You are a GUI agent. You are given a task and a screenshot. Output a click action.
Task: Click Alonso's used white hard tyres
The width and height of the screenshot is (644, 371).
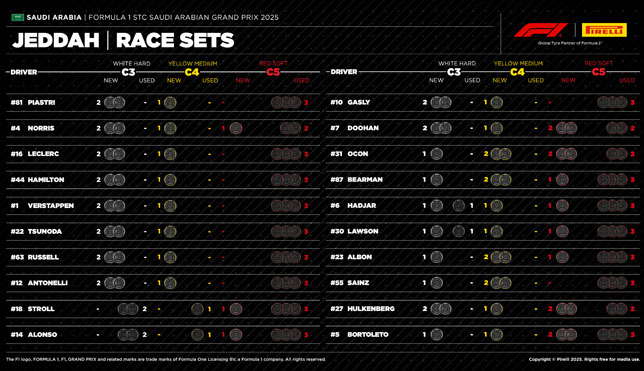128,335
